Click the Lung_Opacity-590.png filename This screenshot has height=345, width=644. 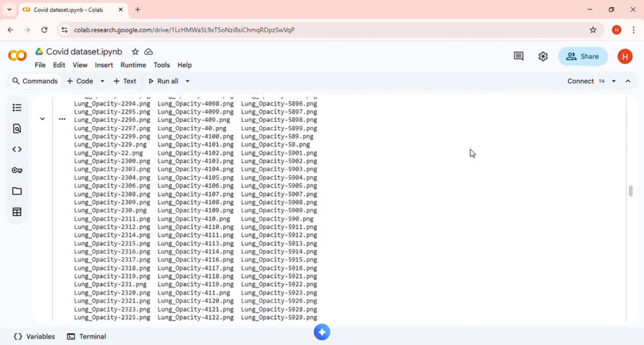click(277, 219)
